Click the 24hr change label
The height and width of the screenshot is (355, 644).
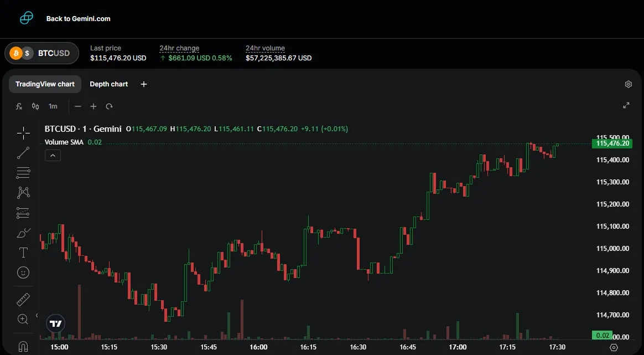179,48
